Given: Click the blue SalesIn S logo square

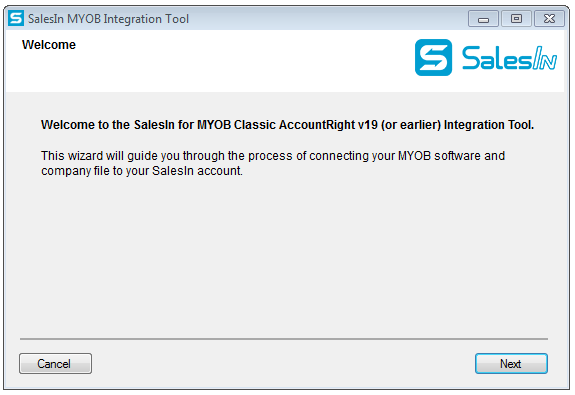Looking at the screenshot, I should pyautogui.click(x=433, y=58).
